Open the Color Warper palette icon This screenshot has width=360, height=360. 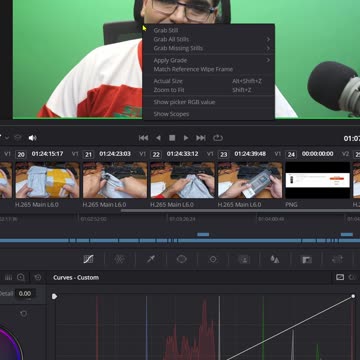pyautogui.click(x=120, y=259)
